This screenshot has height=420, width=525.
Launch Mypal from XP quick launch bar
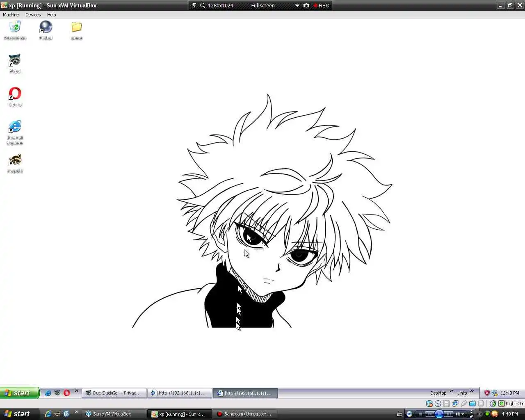click(x=57, y=393)
